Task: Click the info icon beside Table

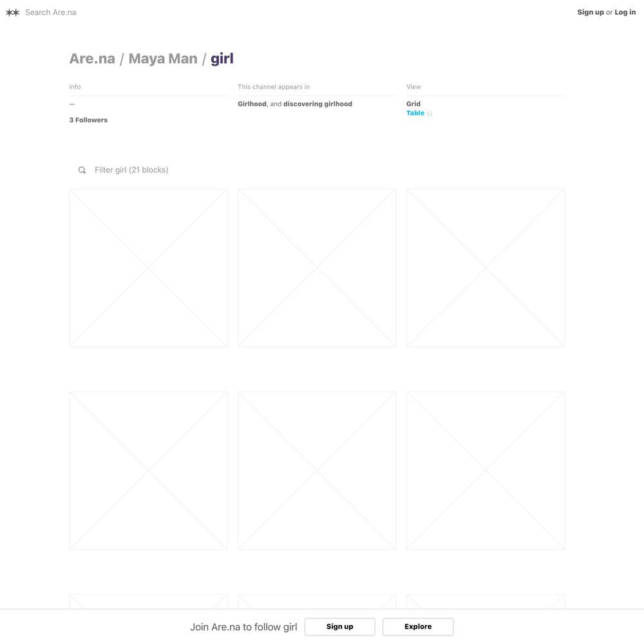Action: 429,114
